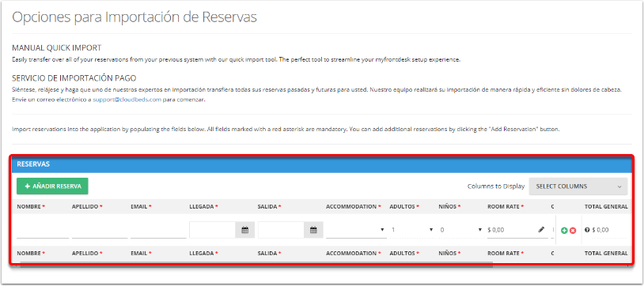This screenshot has width=644, height=286.
Task: Click the top TOTAL GENERAL column header
Action: pos(606,206)
